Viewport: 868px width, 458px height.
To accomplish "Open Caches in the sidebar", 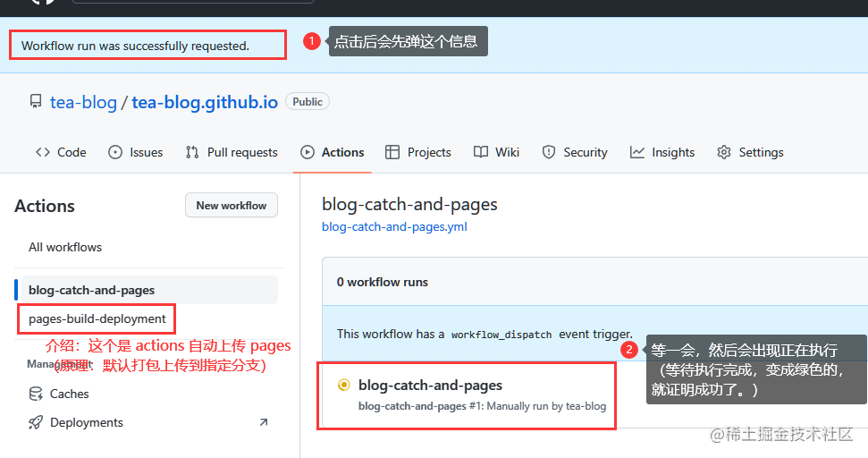I will [69, 394].
